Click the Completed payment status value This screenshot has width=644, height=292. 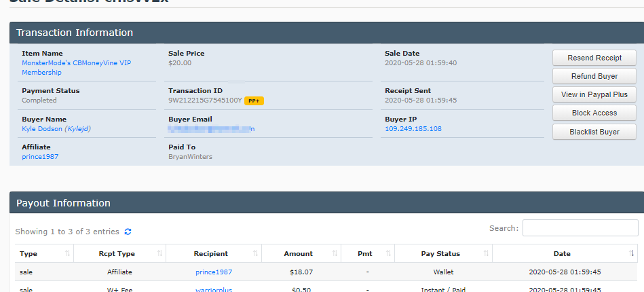coord(39,101)
